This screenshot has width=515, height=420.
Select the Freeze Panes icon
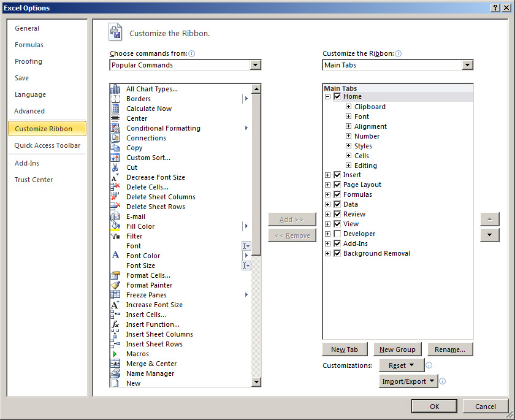(x=115, y=294)
